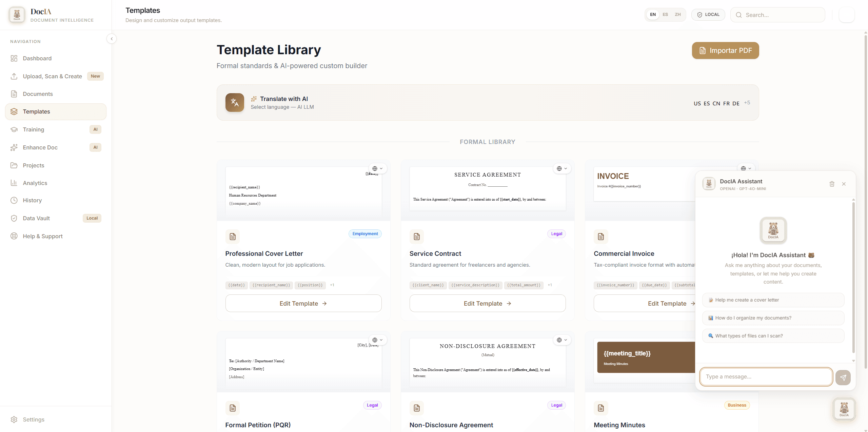Open the globe dropdown on Commercial Invoice card
868x432 pixels.
coord(746,168)
